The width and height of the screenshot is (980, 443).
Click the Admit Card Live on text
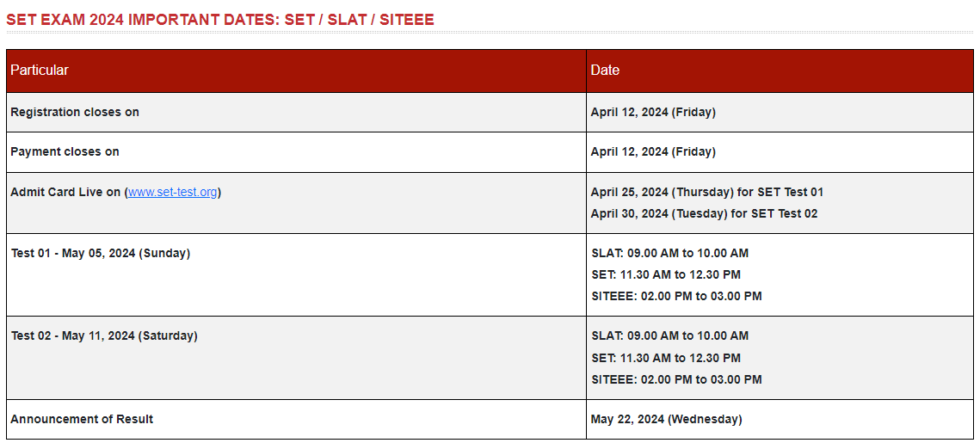65,192
